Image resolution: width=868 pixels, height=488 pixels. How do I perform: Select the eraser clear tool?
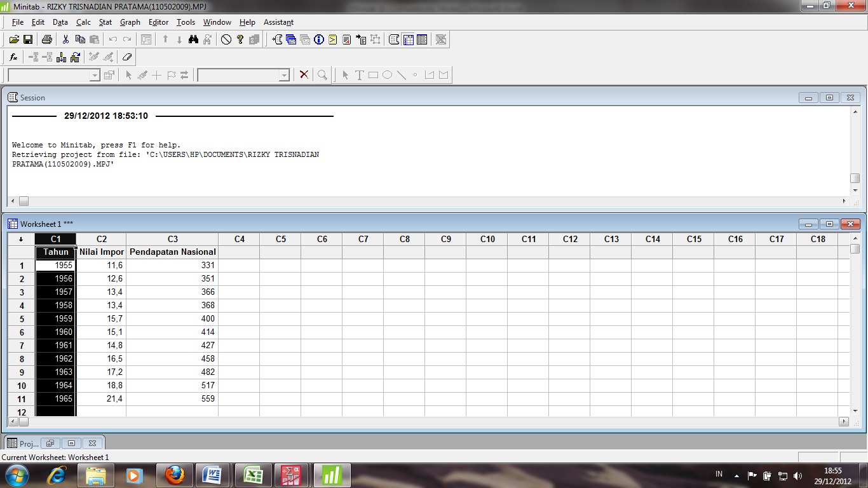[126, 57]
